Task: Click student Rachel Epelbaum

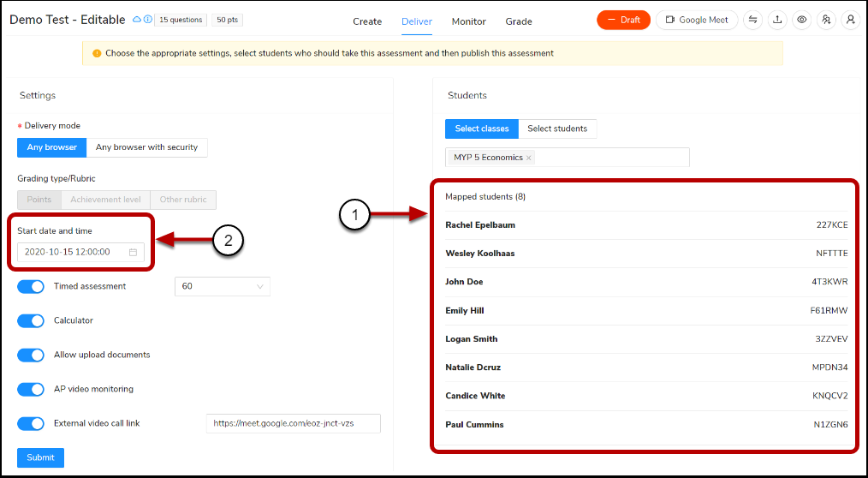Action: point(480,225)
